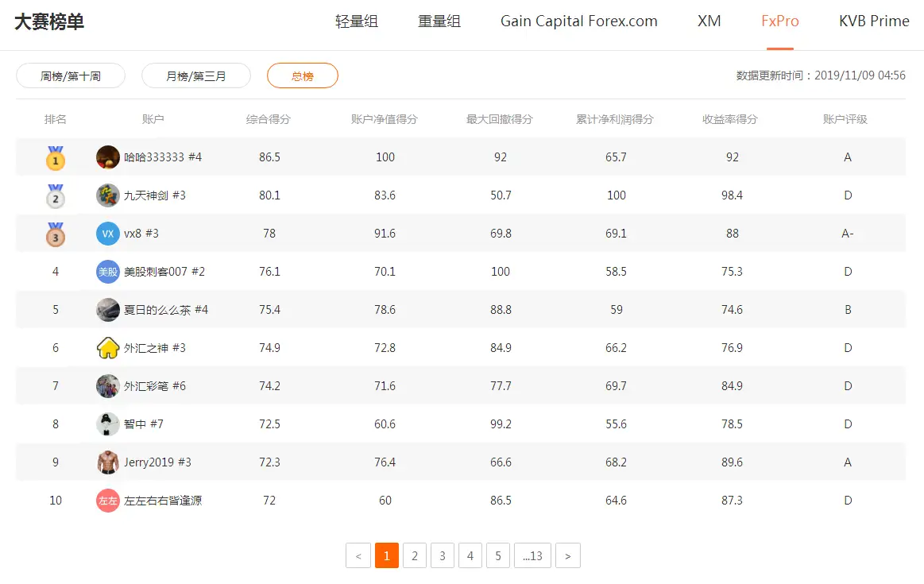924x584 pixels.
Task: Open the Gain Capital Forex.com tab
Action: pos(578,21)
